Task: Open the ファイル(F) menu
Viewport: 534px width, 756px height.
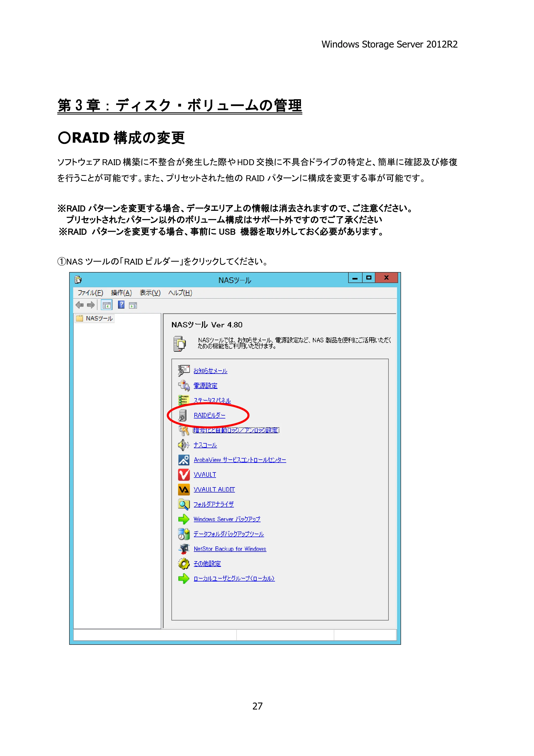Action: tap(90, 293)
